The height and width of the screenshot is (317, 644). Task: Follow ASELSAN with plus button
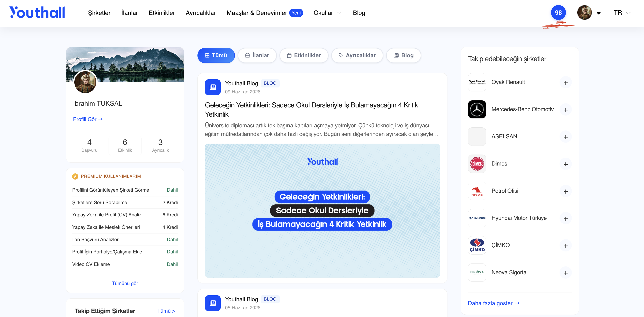pos(565,137)
